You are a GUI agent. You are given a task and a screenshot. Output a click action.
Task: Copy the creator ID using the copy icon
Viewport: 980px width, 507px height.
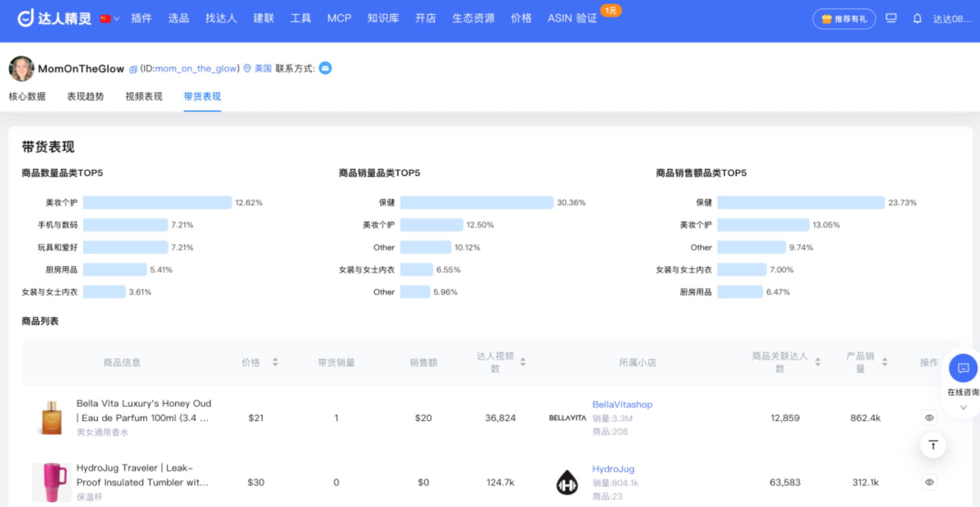click(133, 69)
